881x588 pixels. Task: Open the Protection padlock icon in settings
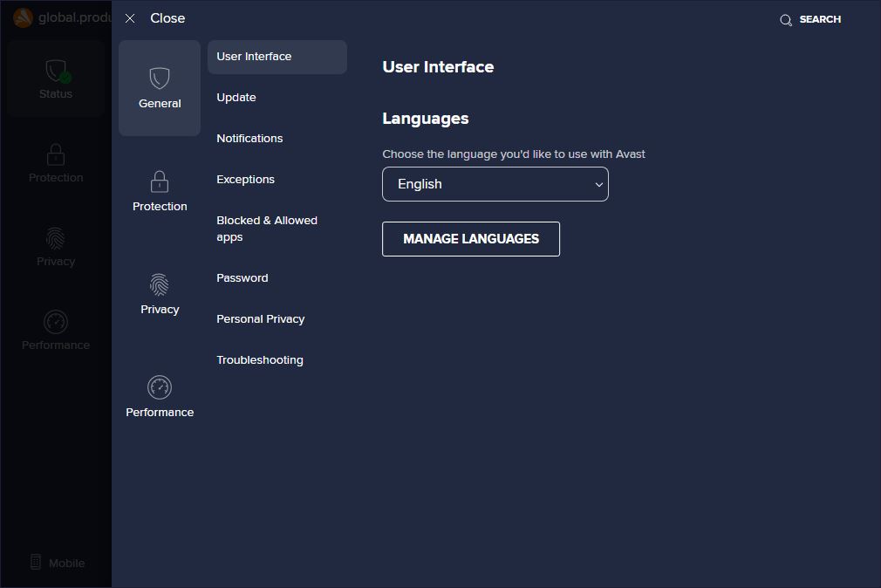(160, 181)
